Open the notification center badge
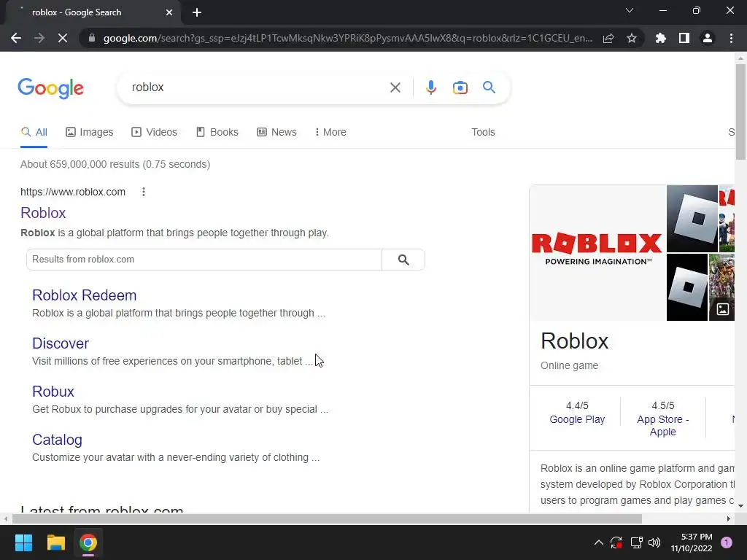 (x=727, y=542)
